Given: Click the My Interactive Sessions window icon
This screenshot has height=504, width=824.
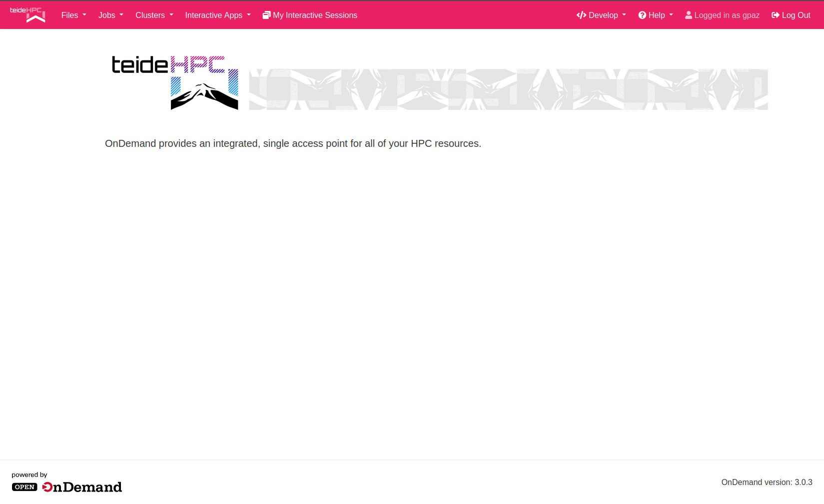Looking at the screenshot, I should (x=266, y=15).
